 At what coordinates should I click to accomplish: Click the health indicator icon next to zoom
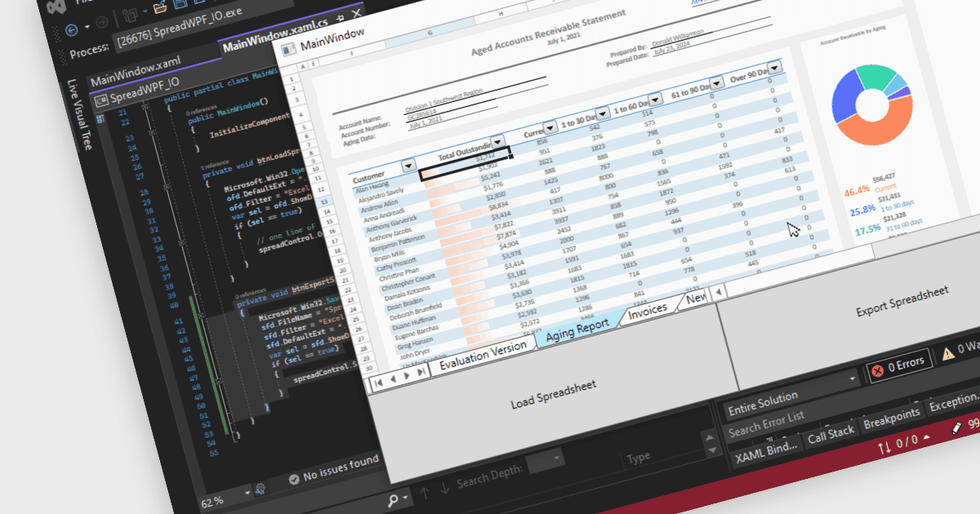(261, 489)
